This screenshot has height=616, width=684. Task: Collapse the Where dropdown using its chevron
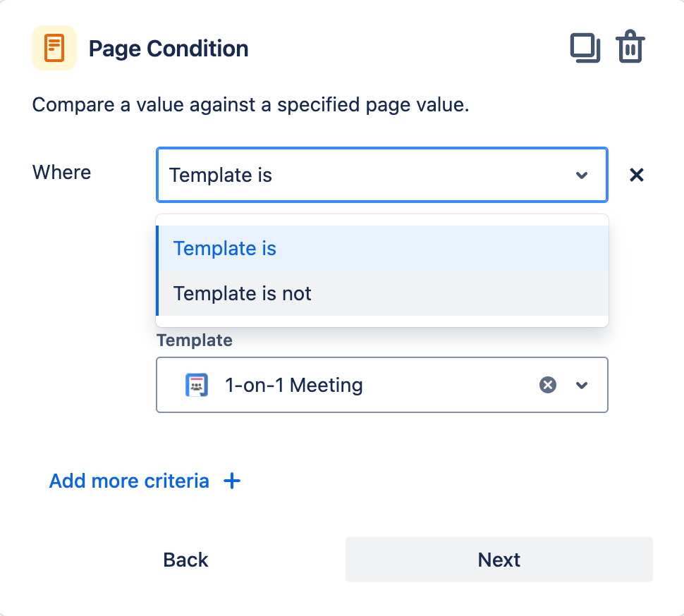[582, 175]
